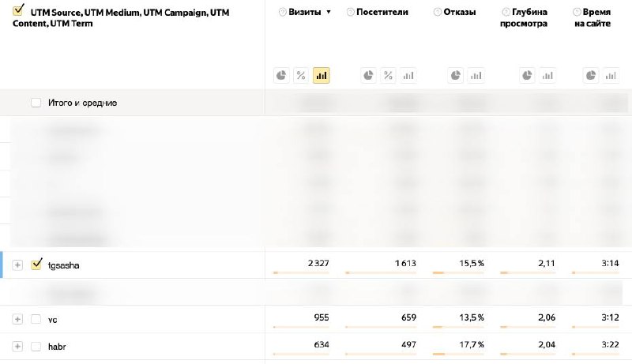Uncheck the tgsasha row checkbox
Screen dimensions: 632x364
(x=36, y=265)
